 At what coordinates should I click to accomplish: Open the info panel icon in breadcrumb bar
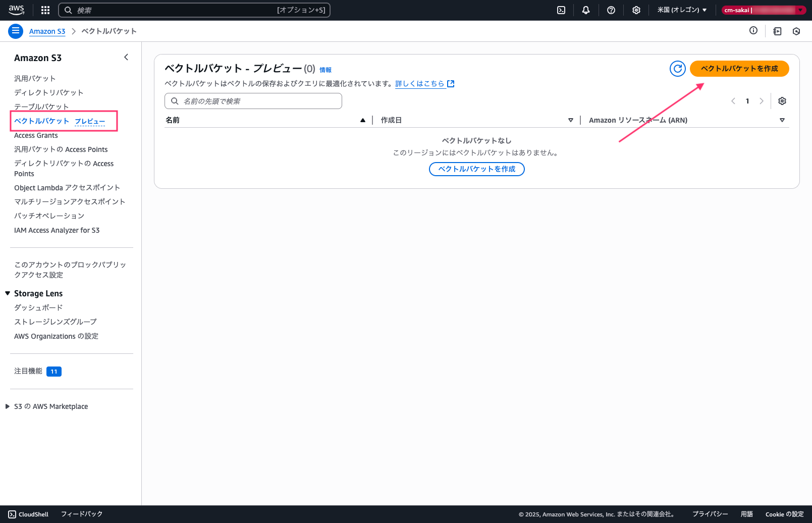click(x=753, y=31)
